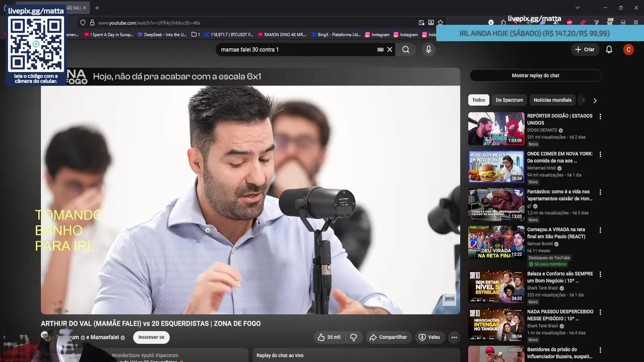644x362 pixels.
Task: Click the Criar button
Action: [x=585, y=49]
